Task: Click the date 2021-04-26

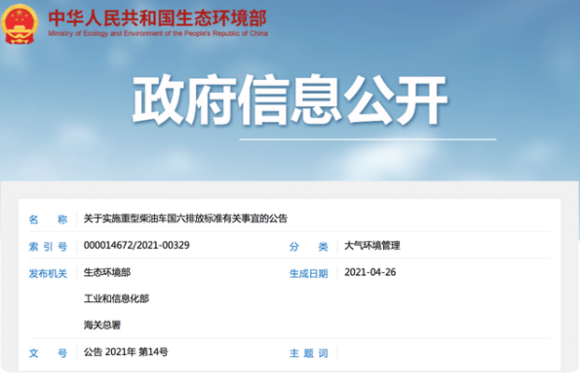Action: tap(370, 272)
